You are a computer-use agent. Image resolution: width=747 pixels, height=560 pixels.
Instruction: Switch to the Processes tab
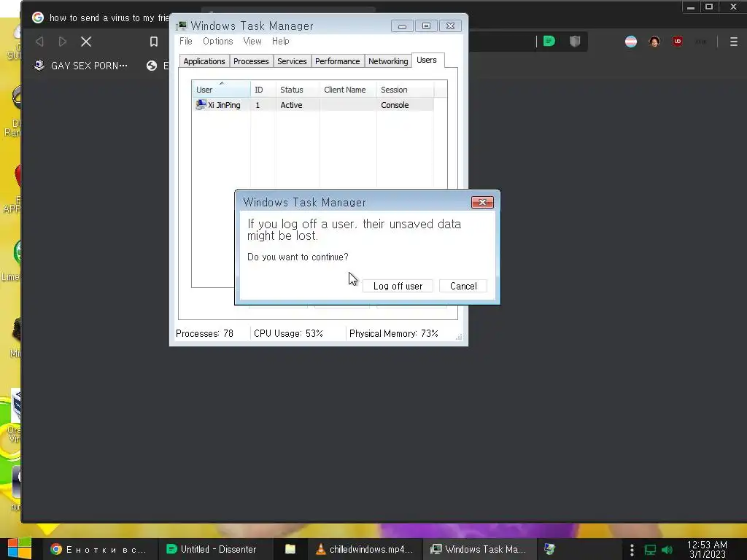tap(251, 61)
